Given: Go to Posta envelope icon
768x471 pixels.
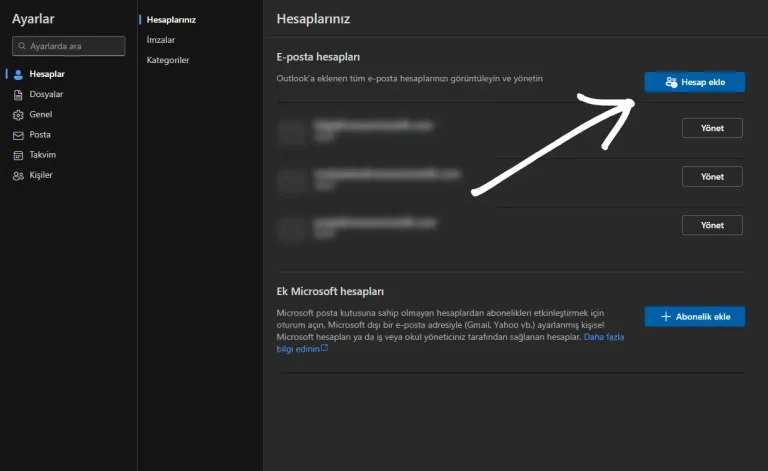Looking at the screenshot, I should coord(18,135).
